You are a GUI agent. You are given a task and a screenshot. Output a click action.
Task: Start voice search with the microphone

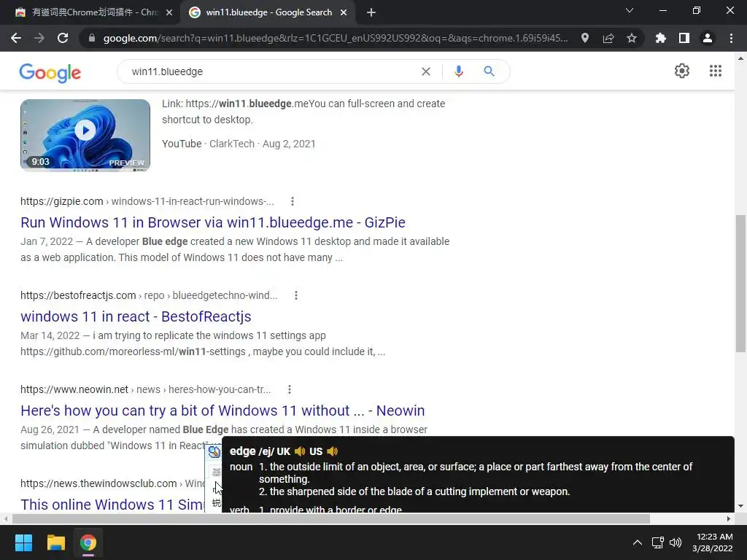click(x=459, y=71)
